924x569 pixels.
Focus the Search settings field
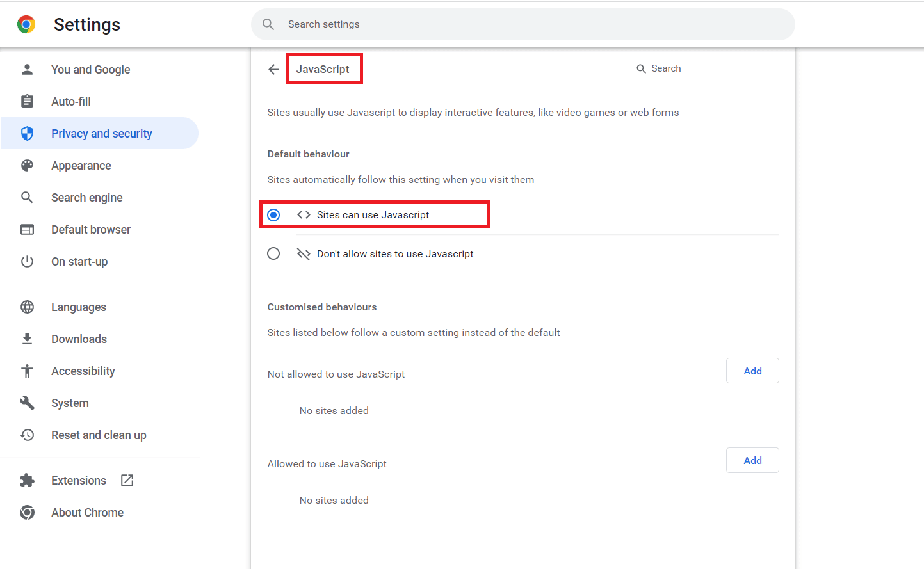click(523, 24)
